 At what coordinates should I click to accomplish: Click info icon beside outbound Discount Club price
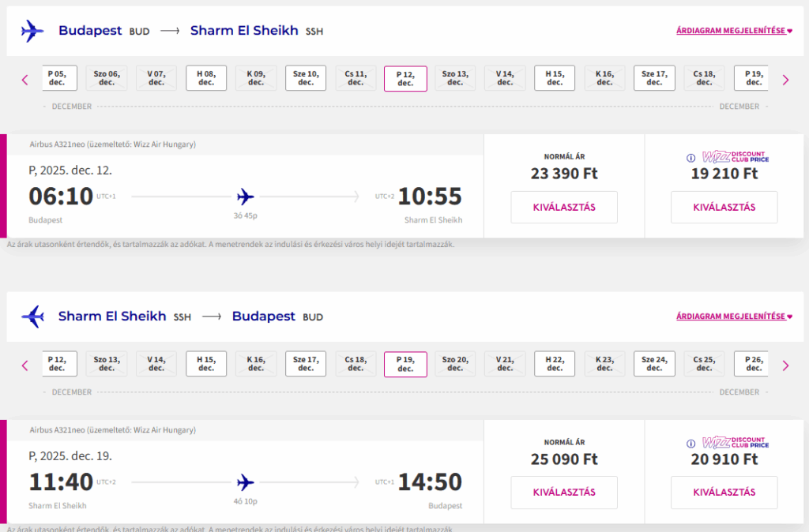[x=690, y=159]
